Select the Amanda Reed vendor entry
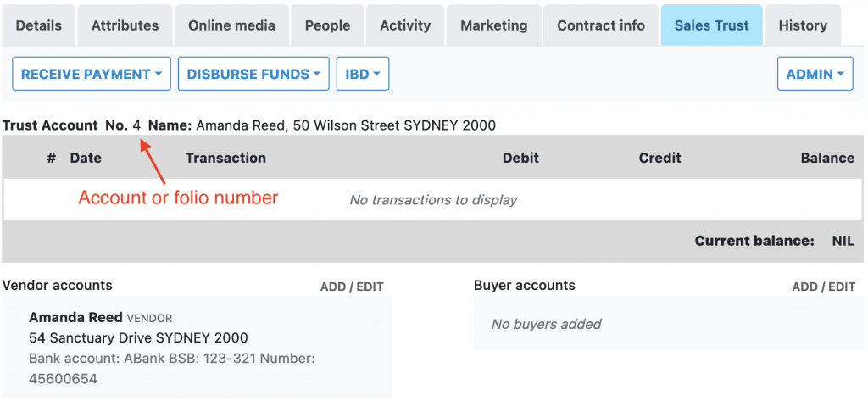868x401 pixels. click(x=75, y=318)
